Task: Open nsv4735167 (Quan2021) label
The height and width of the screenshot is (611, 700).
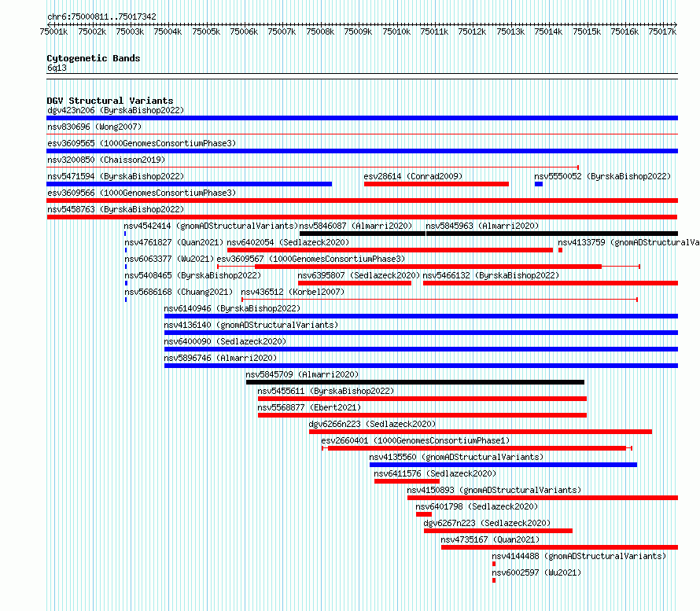Action: (490, 539)
